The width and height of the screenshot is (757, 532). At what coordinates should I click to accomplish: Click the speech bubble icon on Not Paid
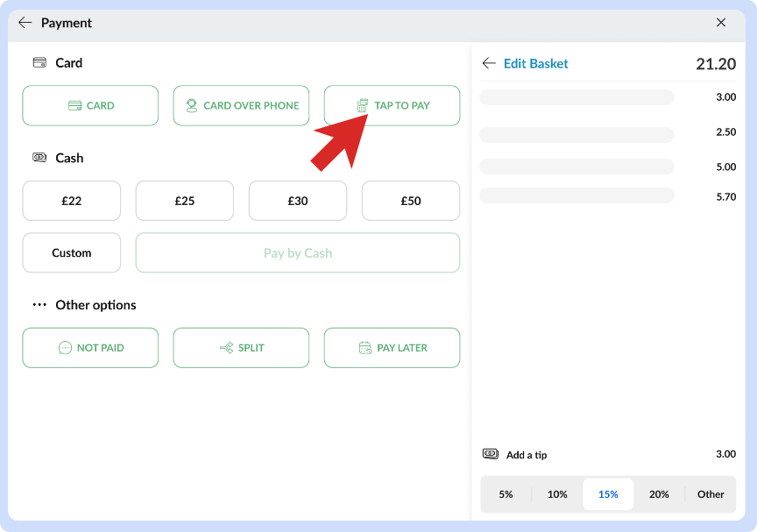point(65,348)
